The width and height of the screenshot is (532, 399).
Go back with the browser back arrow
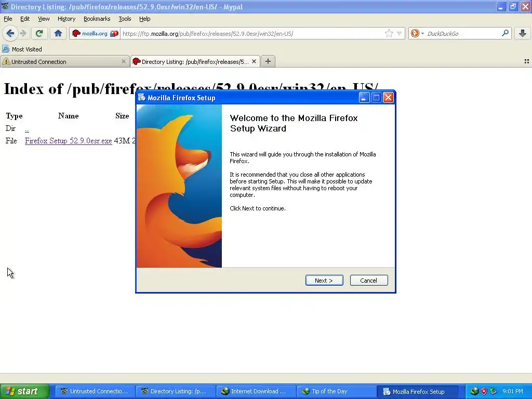click(x=10, y=33)
